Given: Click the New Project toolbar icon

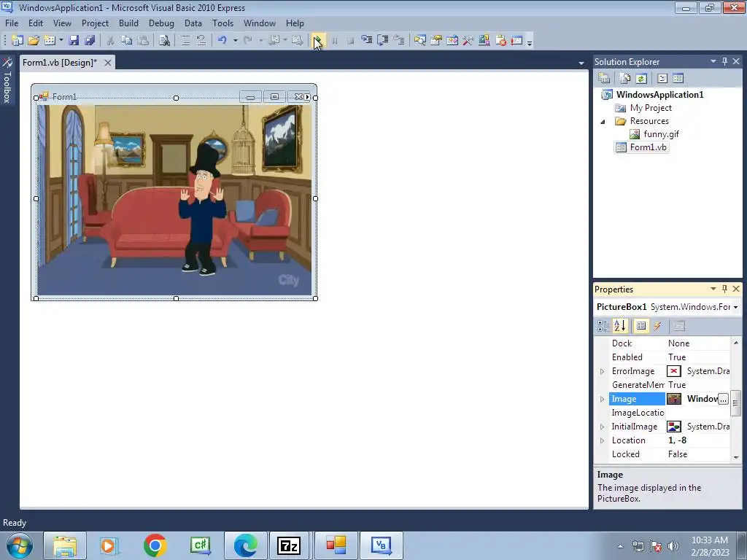Looking at the screenshot, I should (18, 41).
